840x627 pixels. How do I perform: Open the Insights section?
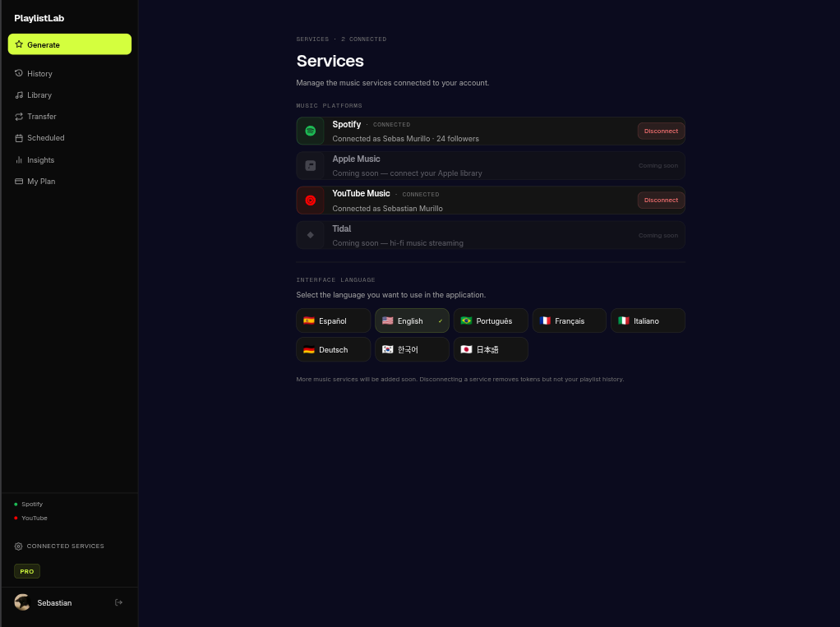(x=70, y=159)
